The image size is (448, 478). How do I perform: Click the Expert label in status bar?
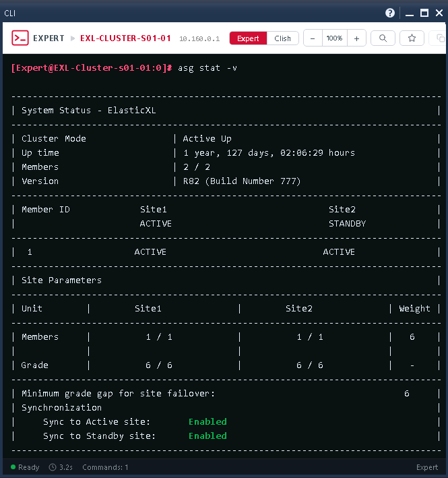point(427,467)
